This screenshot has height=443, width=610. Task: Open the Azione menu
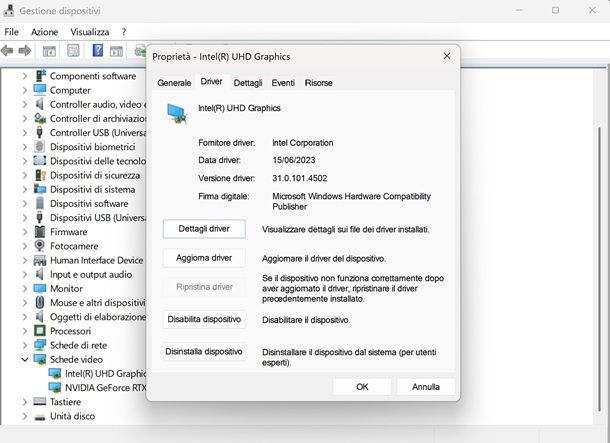[x=44, y=32]
